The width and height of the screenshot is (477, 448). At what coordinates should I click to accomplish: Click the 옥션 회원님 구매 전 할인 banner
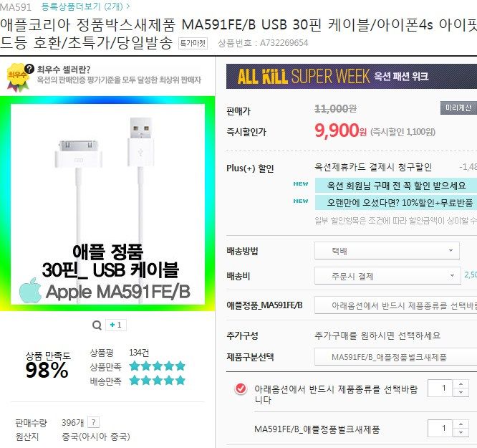pos(396,186)
